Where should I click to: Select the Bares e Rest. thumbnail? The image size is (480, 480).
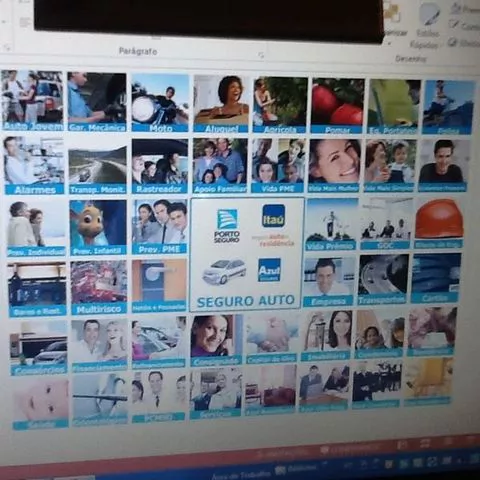(37, 289)
